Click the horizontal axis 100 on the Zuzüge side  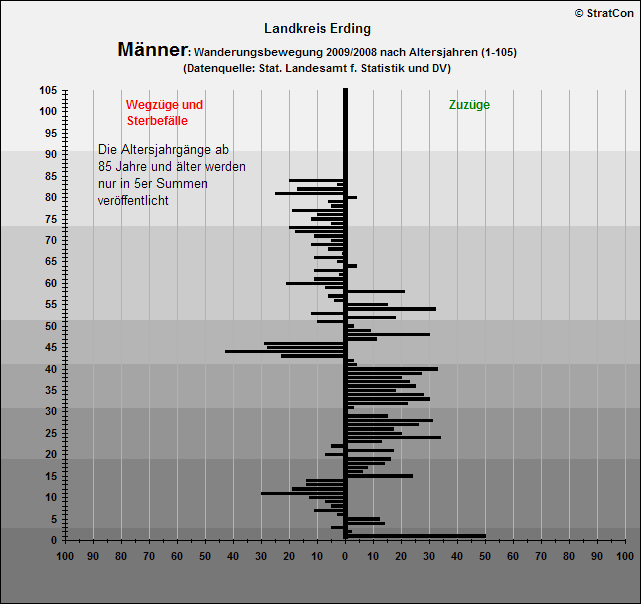point(625,556)
